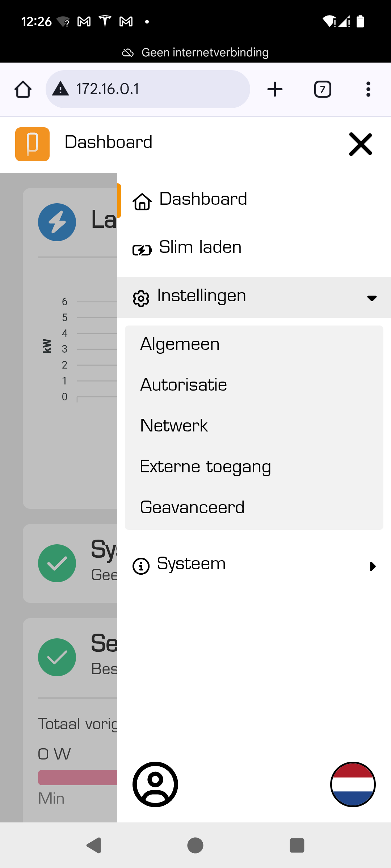Open Slim laden page

(200, 248)
